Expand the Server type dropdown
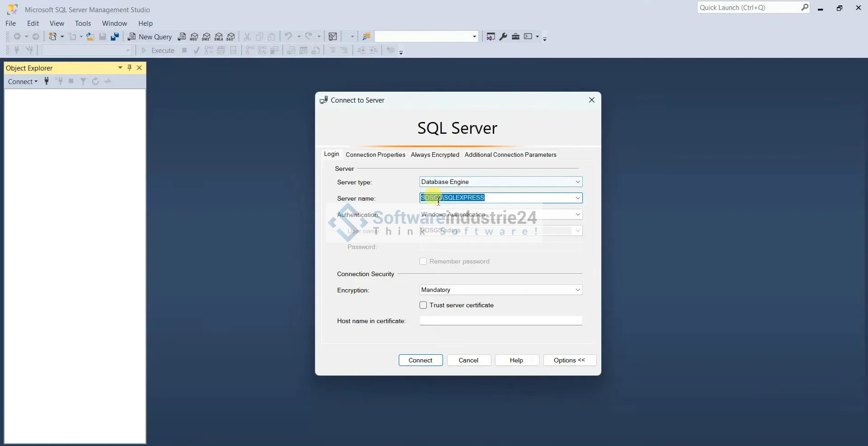This screenshot has width=868, height=446. click(577, 182)
